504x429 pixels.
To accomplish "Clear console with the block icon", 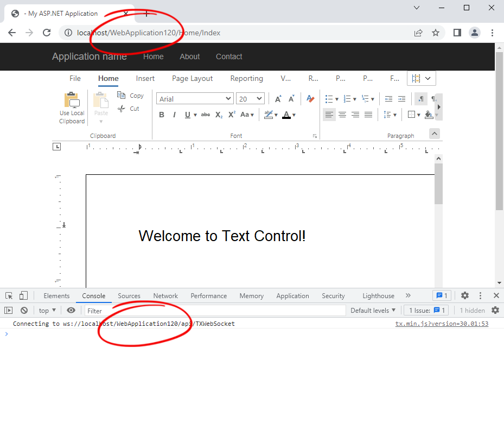I will click(x=24, y=310).
